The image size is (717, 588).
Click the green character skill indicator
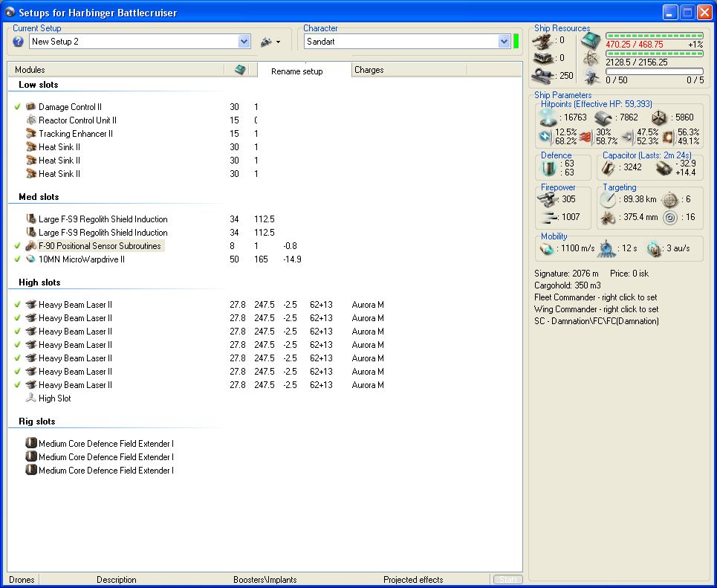pos(516,41)
